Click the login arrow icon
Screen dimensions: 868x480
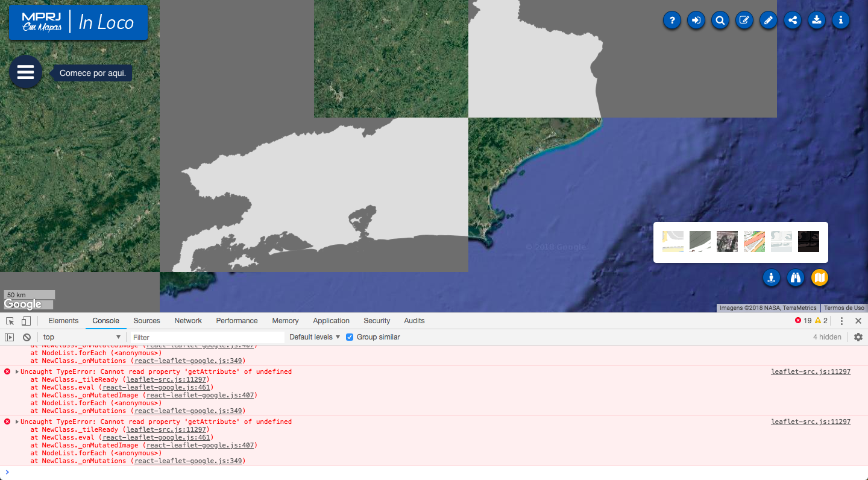pyautogui.click(x=696, y=20)
